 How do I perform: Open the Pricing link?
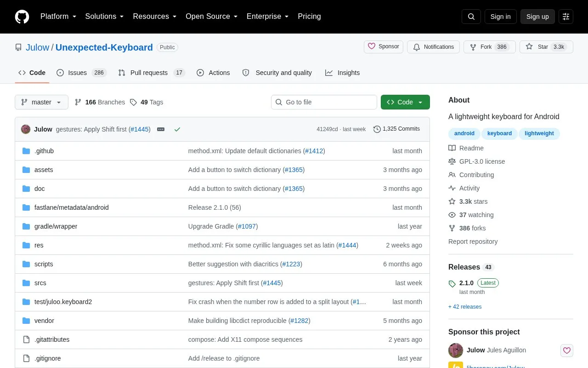tap(309, 17)
